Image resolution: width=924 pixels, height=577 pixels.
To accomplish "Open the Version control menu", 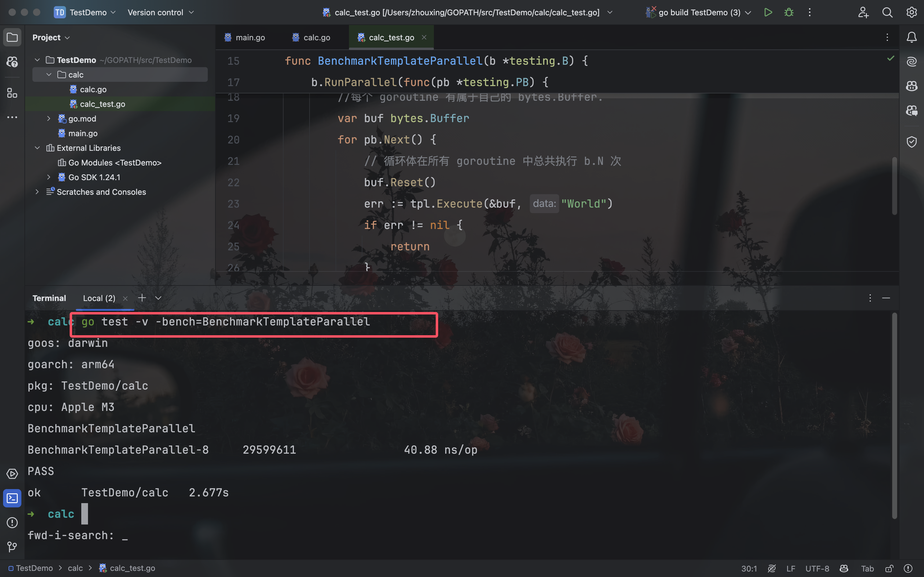I will [160, 12].
